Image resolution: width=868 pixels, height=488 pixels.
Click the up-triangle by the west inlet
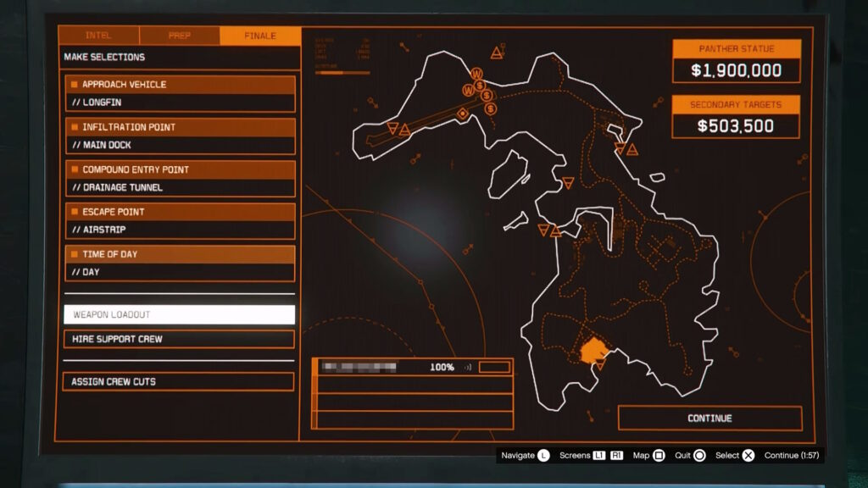pos(556,230)
